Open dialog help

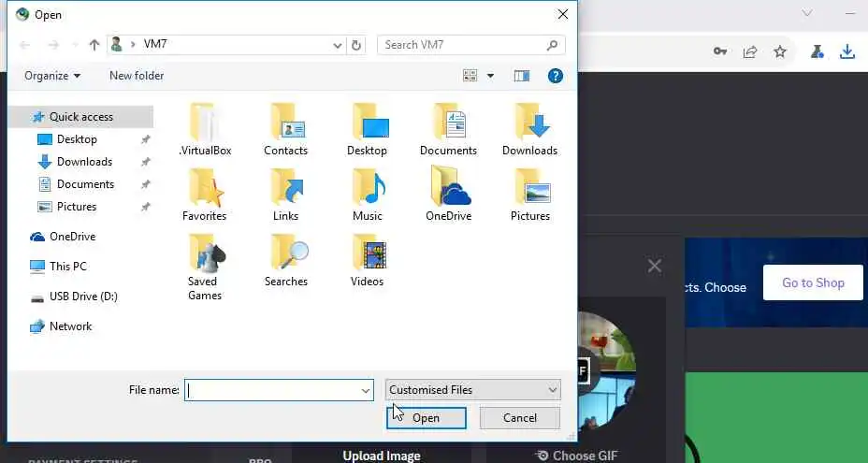556,76
